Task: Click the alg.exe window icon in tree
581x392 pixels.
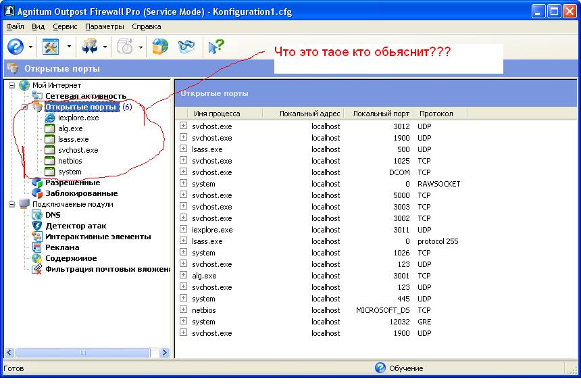Action: [x=49, y=128]
